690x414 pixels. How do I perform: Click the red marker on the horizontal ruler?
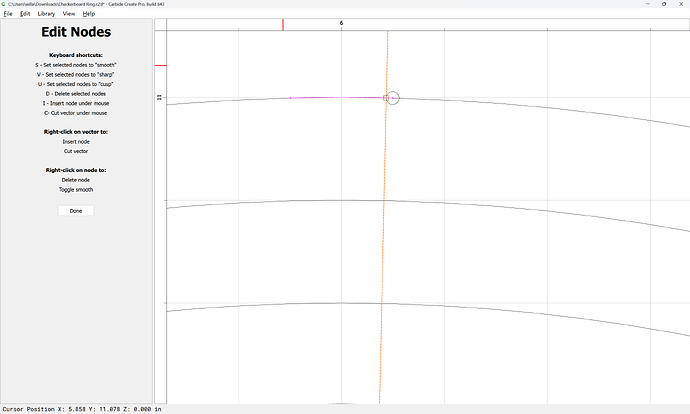click(x=283, y=25)
